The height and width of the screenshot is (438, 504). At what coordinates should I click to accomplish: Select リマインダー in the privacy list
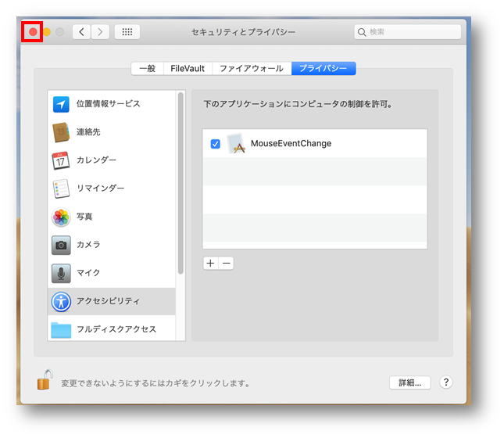112,188
